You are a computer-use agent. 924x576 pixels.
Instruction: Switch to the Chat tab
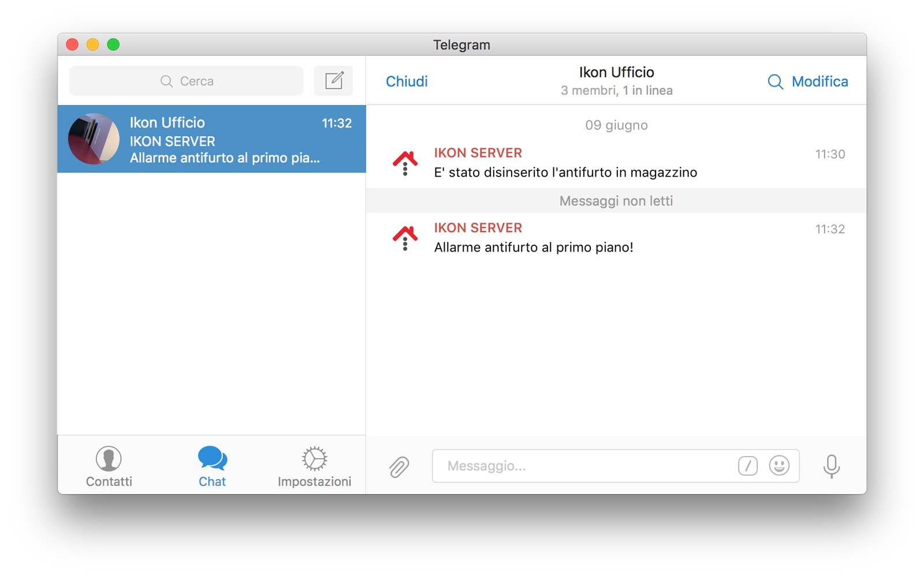(212, 467)
